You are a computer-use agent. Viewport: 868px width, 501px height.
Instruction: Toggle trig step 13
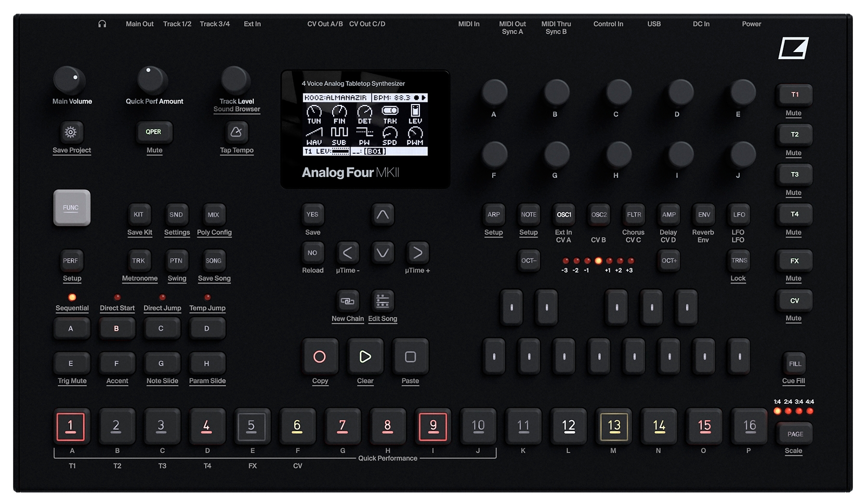(614, 426)
